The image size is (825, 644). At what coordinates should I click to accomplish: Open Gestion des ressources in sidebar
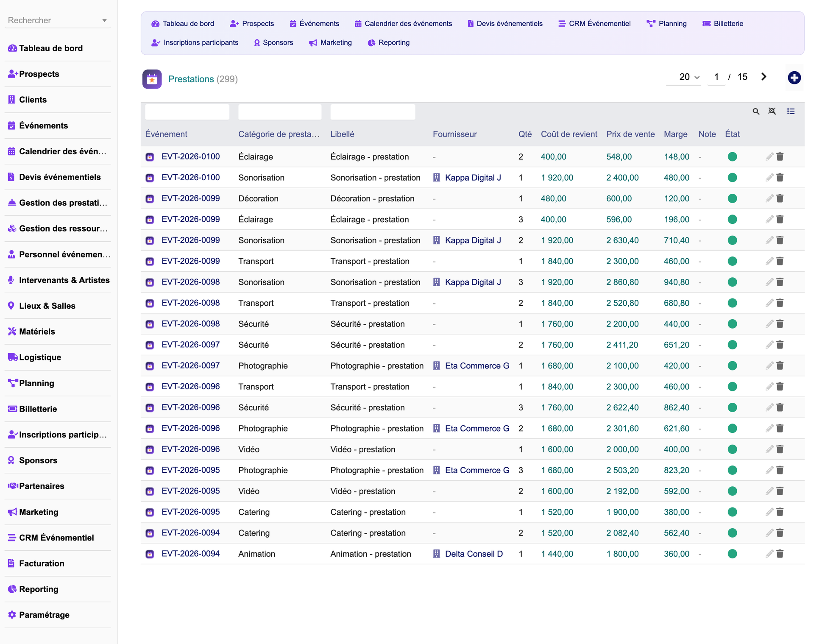58,229
